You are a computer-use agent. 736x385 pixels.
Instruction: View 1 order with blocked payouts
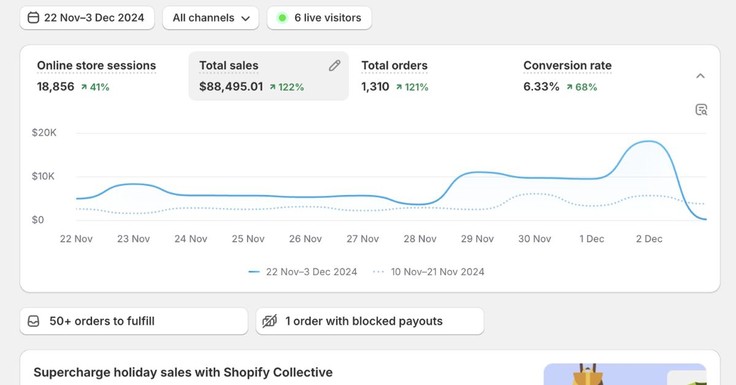370,321
